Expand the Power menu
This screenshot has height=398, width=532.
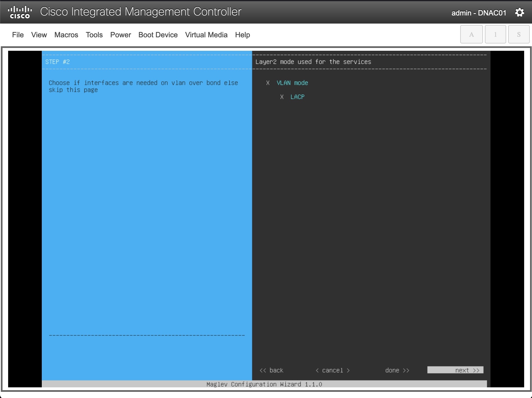tap(121, 35)
